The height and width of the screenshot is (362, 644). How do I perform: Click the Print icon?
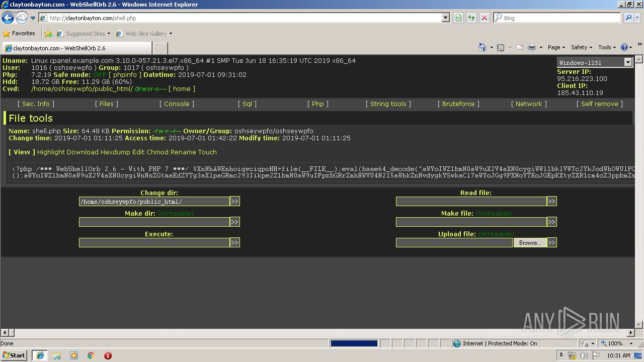click(x=532, y=47)
